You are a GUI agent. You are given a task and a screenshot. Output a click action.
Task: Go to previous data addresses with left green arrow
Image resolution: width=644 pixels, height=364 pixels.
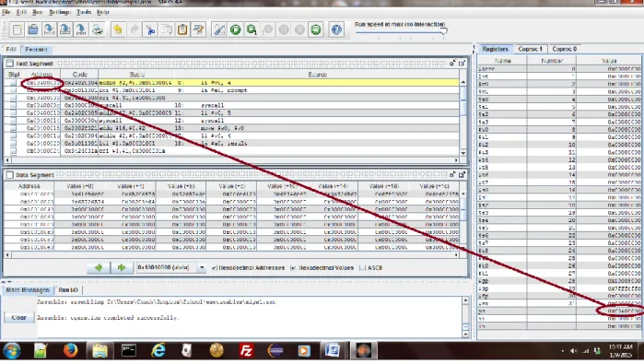(99, 268)
